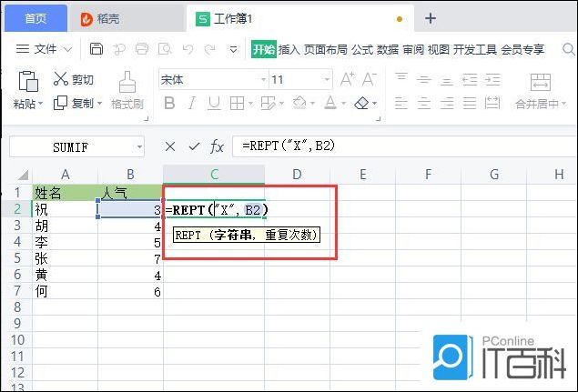Toggle underline formatting
The height and width of the screenshot is (392, 578).
[x=214, y=103]
